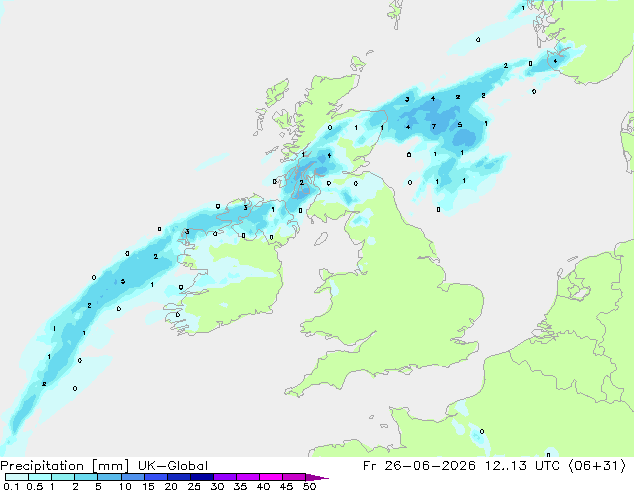Viewport: 634px width, 490px height.
Task: Click the '(06+31)' forecast run text
Action: pyautogui.click(x=598, y=466)
